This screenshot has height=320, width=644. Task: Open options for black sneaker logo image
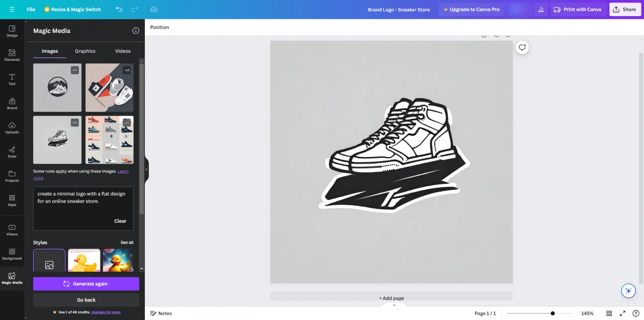coord(75,123)
